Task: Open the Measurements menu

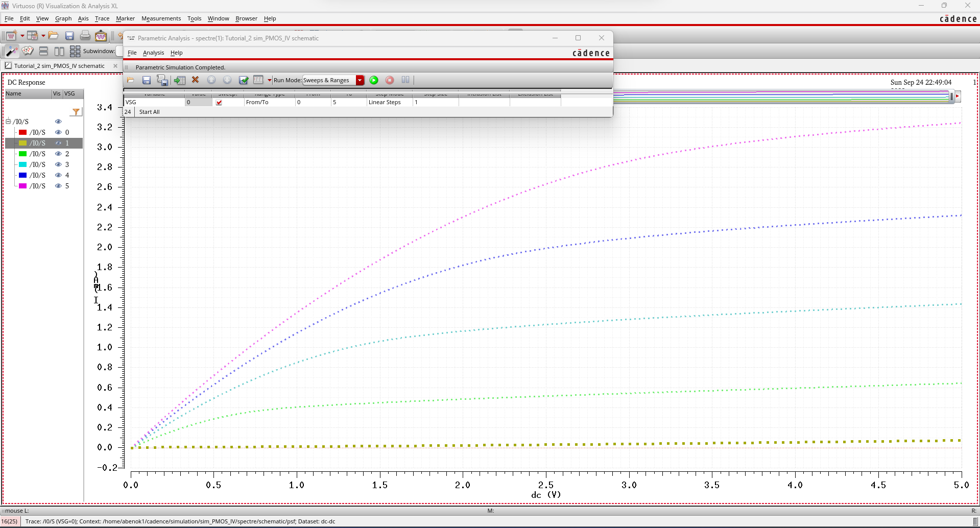Action: click(161, 18)
